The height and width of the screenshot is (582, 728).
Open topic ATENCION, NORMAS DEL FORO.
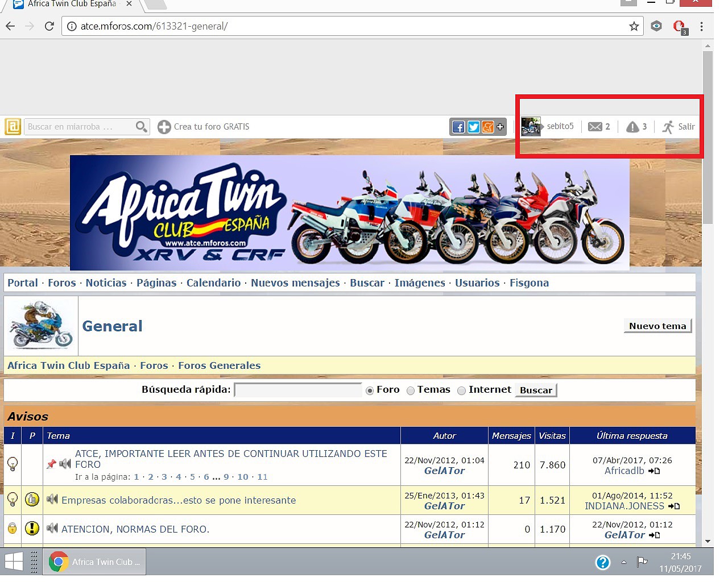tap(135, 529)
